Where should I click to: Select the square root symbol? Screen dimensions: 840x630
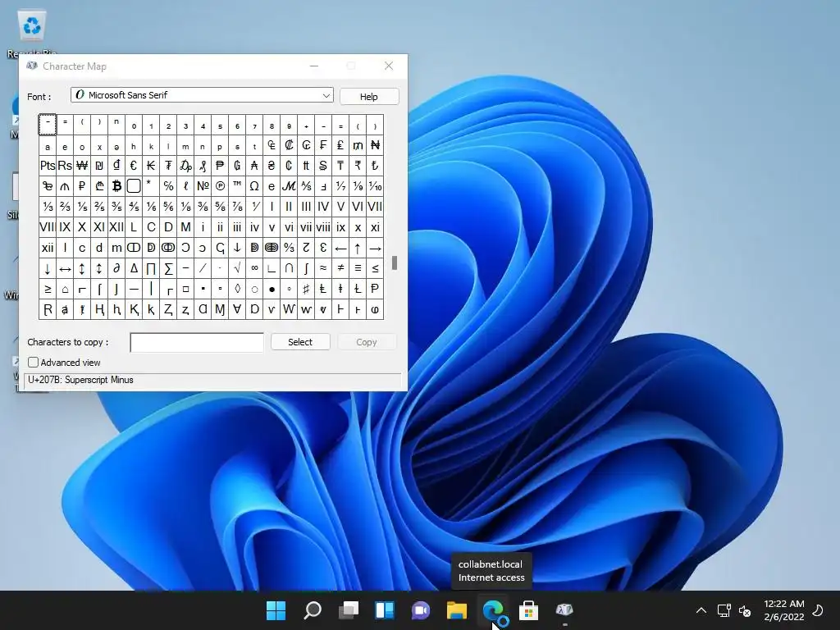237,268
